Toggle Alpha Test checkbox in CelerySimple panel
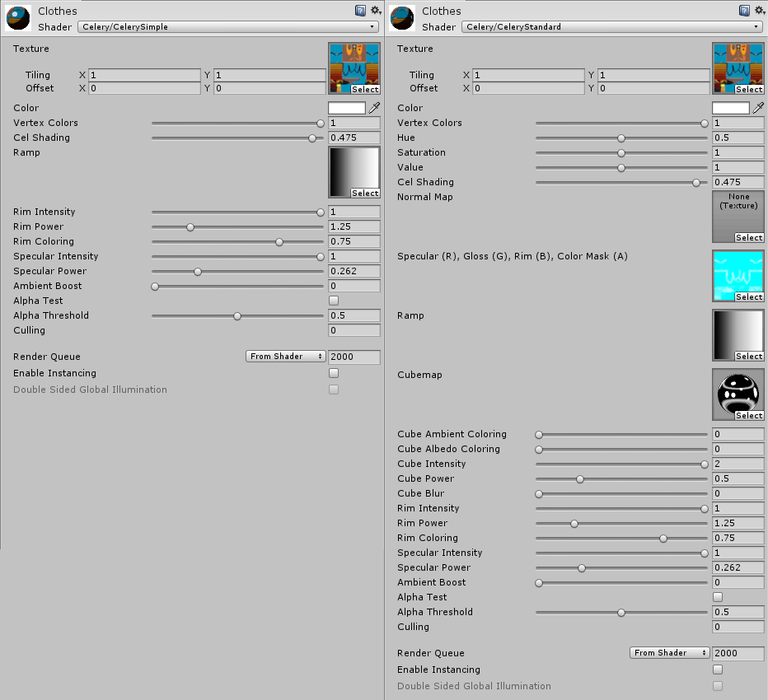The height and width of the screenshot is (700, 768). 334,301
